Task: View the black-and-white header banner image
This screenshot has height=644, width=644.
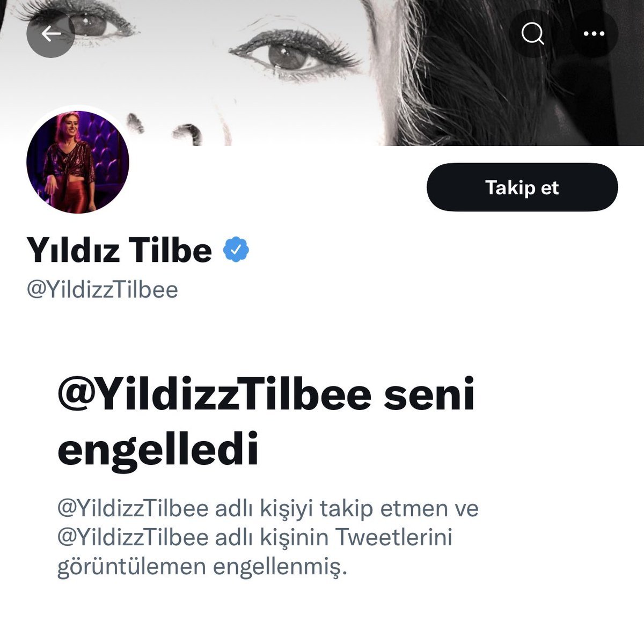Action: coord(322,72)
